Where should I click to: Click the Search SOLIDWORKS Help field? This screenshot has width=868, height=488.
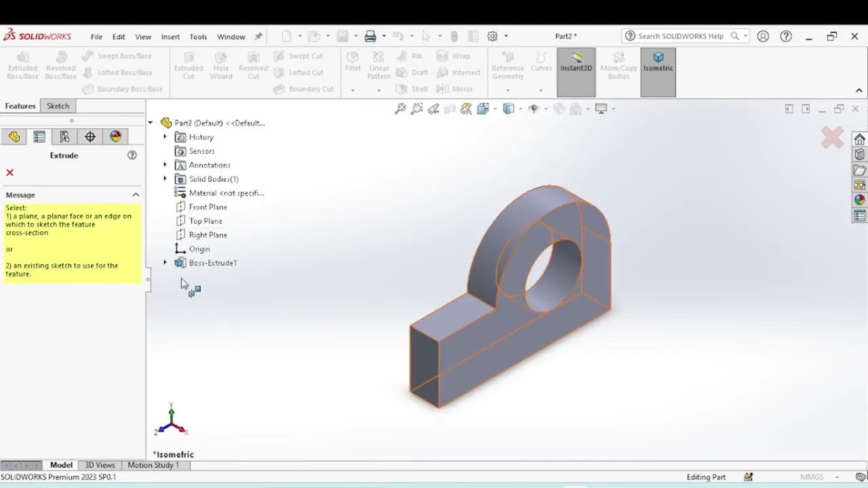(686, 36)
